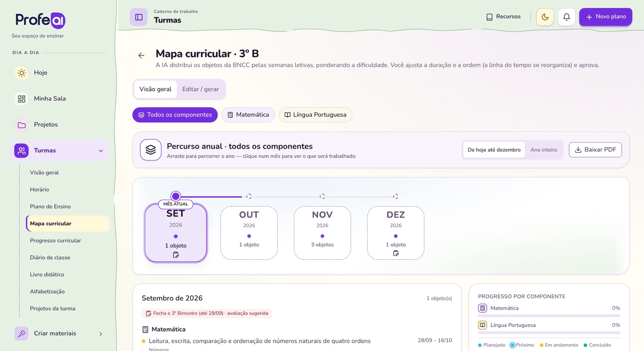Image resolution: width=644 pixels, height=351 pixels.
Task: Click the Recursos book icon
Action: 489,17
